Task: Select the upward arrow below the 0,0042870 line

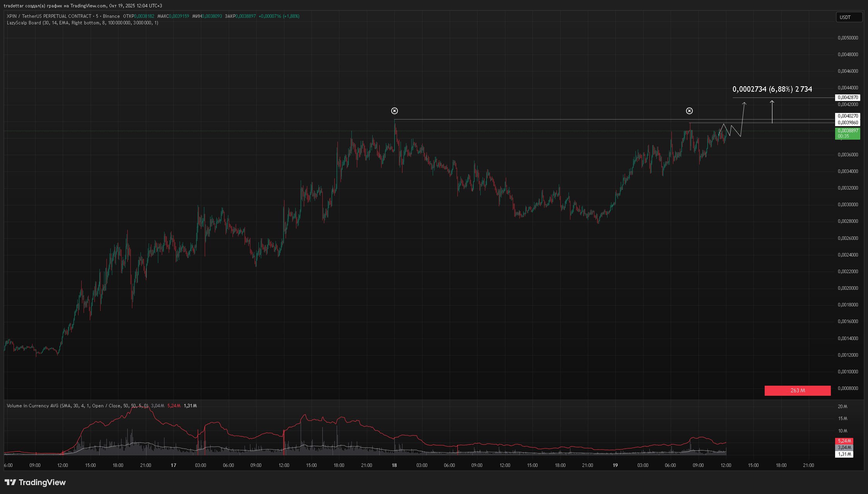Action: pos(772,112)
